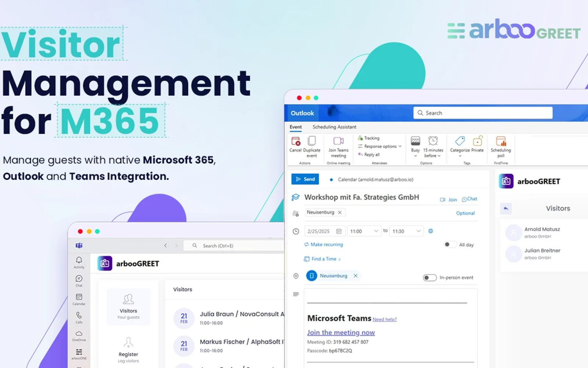
Task: Open Activity in the Teams sidebar
Action: (x=79, y=262)
